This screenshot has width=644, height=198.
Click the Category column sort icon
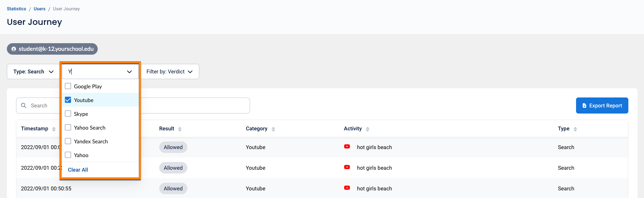[273, 129]
